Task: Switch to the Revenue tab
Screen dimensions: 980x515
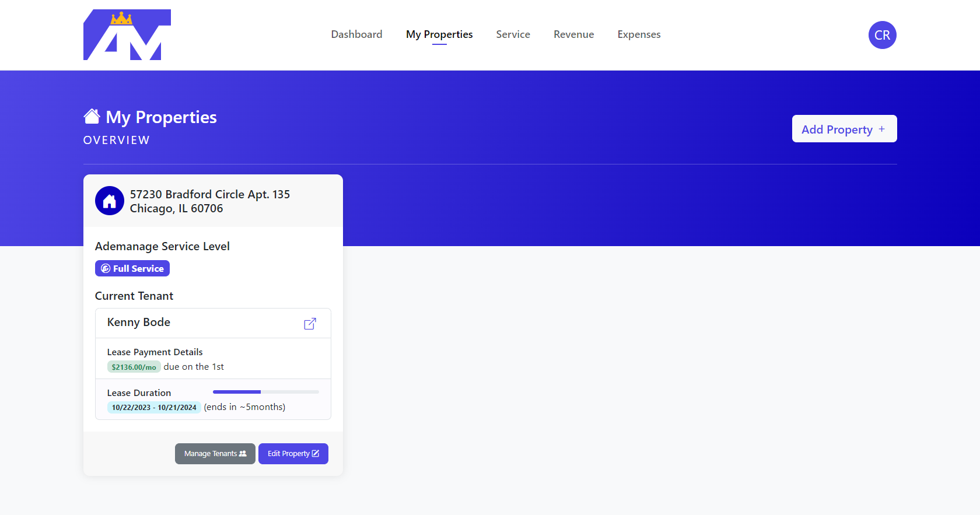Action: (x=573, y=34)
